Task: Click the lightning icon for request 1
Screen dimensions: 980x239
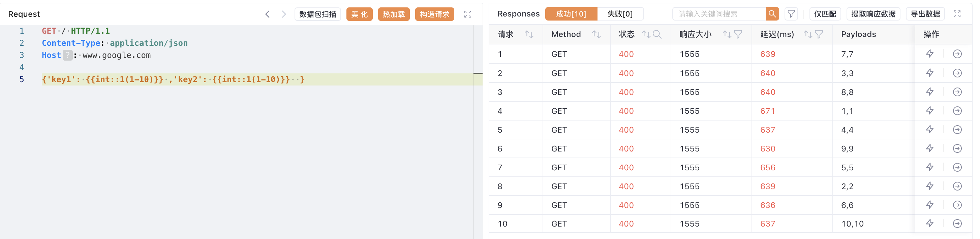Action: tap(929, 54)
